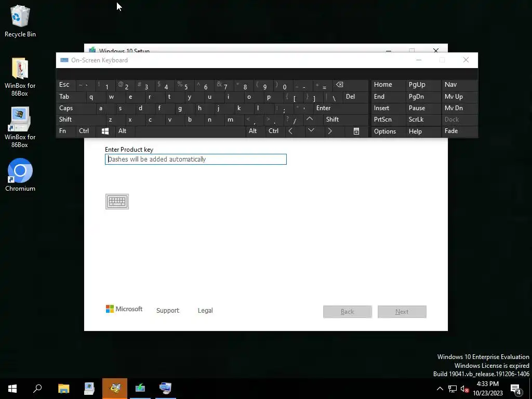
Task: Open the Action Center notifications
Action: pyautogui.click(x=516, y=389)
